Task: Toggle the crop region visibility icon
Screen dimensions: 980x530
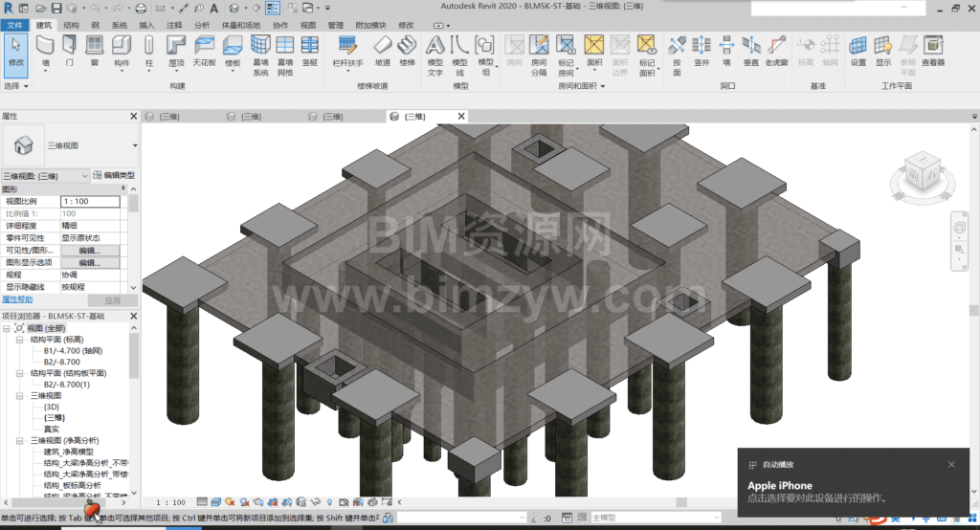Action: click(287, 502)
